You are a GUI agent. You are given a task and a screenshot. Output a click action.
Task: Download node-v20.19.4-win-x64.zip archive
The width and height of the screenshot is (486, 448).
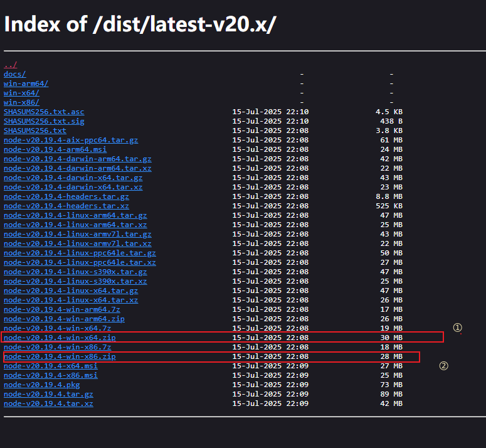(60, 338)
